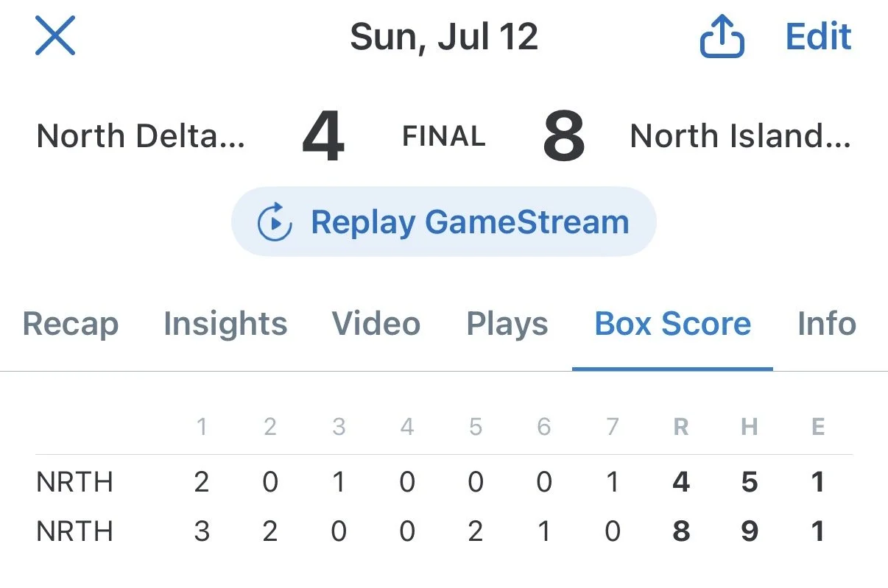Viewport: 888px width, 588px height.
Task: Close the game view with X icon
Action: coord(55,36)
